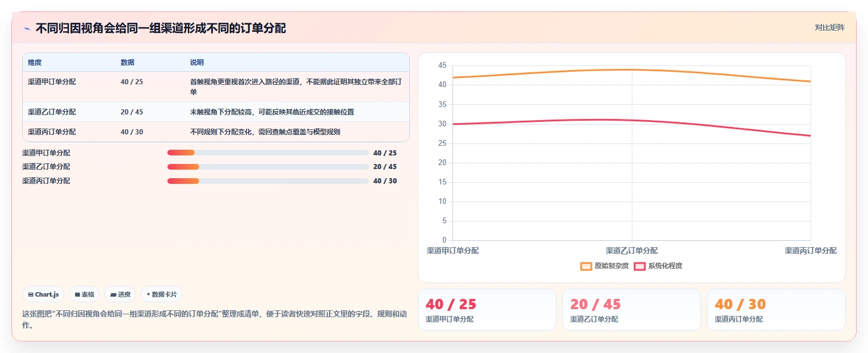Click the description 不同规则下分配变化，需回查触点覆盖与模型规则
Viewport: 868px width, 353px height.
[x=265, y=132]
